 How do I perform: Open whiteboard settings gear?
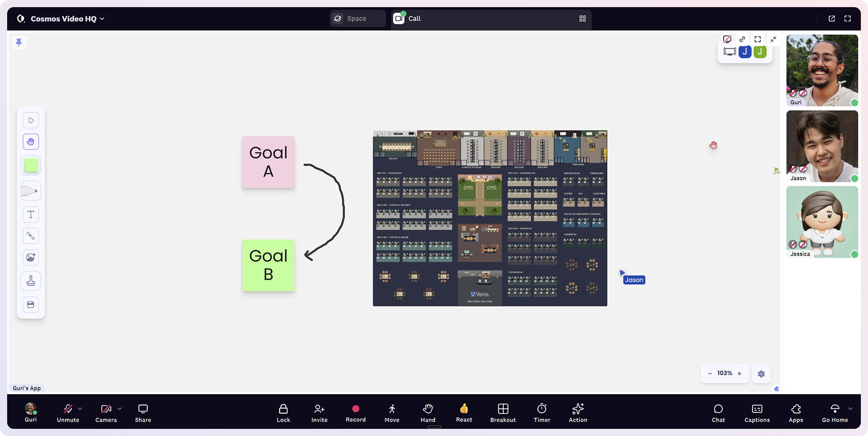(x=761, y=374)
